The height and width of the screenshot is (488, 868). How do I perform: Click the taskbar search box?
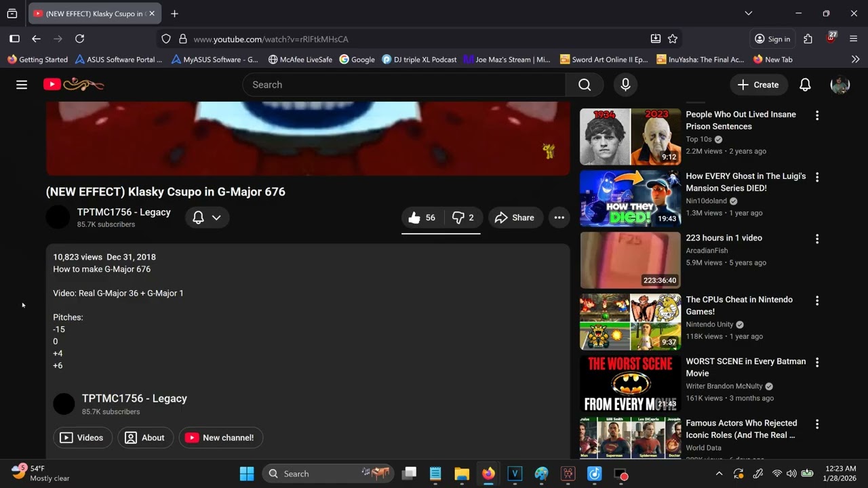[328, 474]
